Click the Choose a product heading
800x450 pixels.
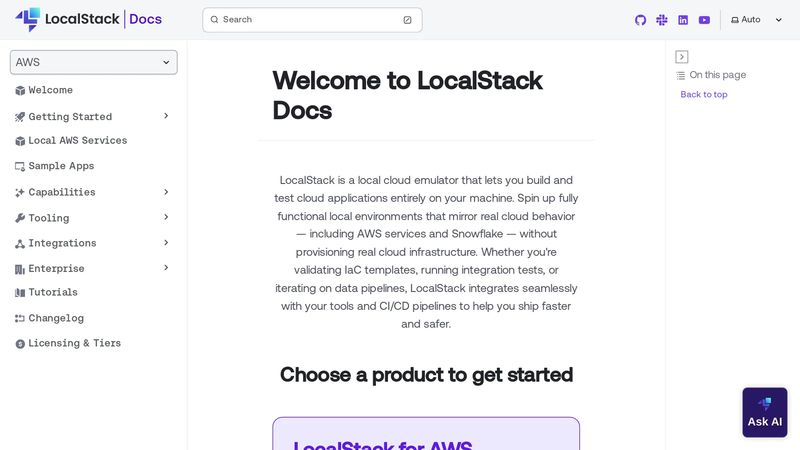pos(426,374)
